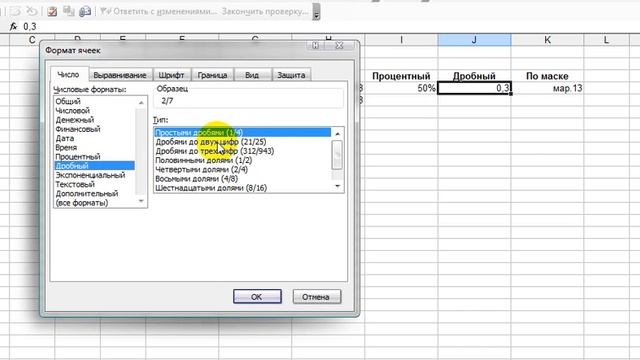Select column I header

point(401,40)
